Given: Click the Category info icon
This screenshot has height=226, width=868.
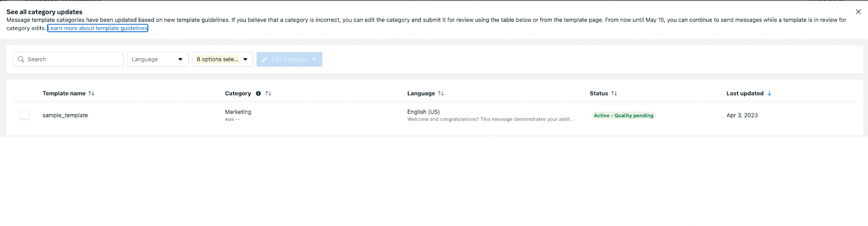Looking at the screenshot, I should (258, 93).
